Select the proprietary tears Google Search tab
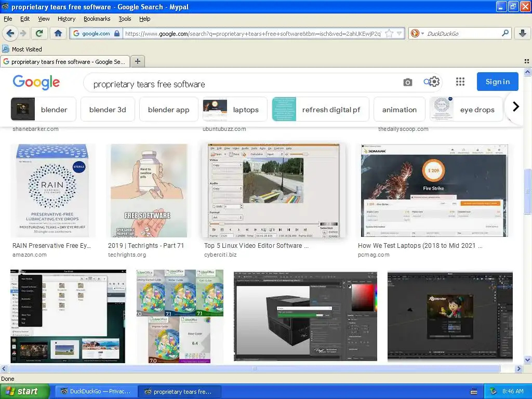 65,61
